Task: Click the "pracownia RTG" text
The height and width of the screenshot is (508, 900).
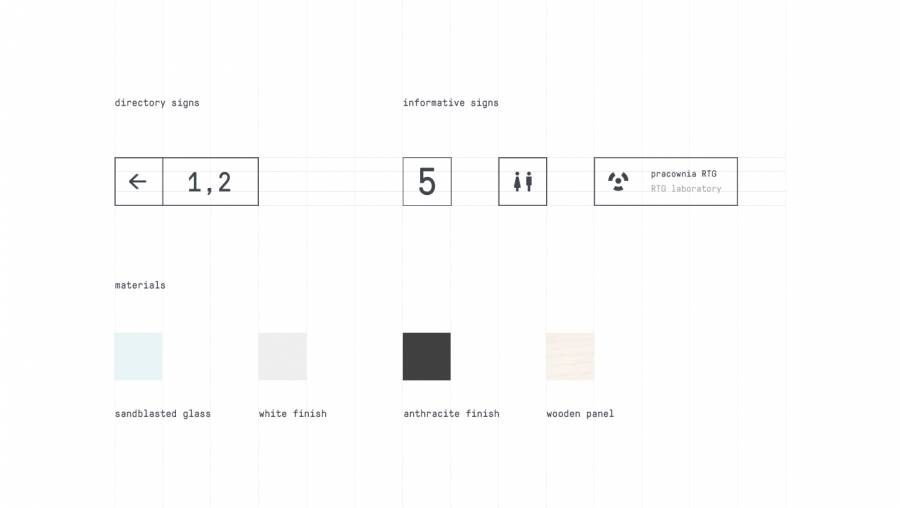Action: (683, 174)
